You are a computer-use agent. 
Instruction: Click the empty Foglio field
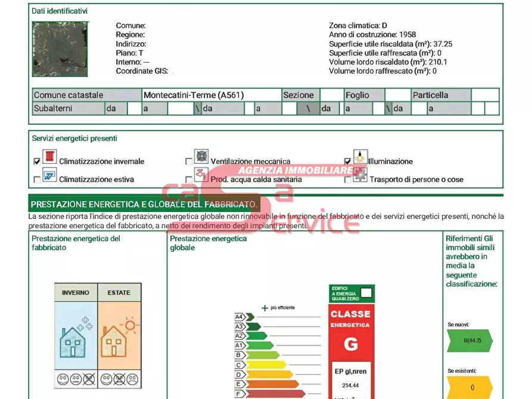point(397,95)
